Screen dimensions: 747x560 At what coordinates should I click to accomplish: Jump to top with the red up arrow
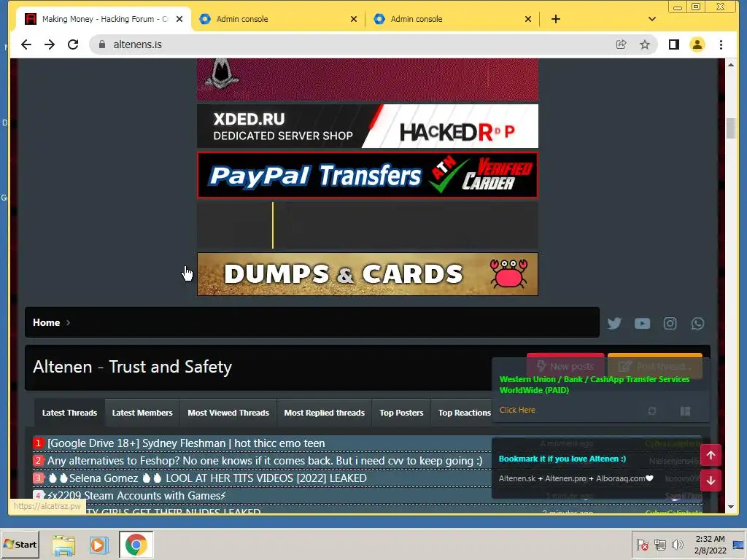[x=711, y=455]
